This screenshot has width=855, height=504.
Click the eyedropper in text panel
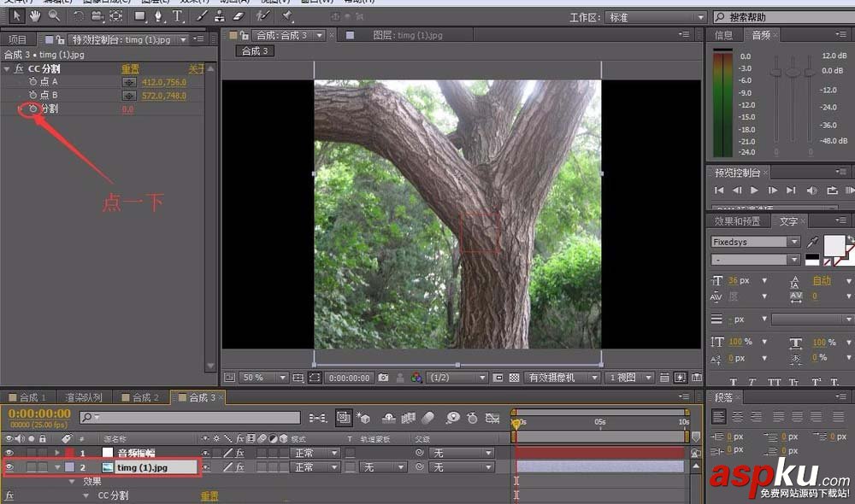812,242
